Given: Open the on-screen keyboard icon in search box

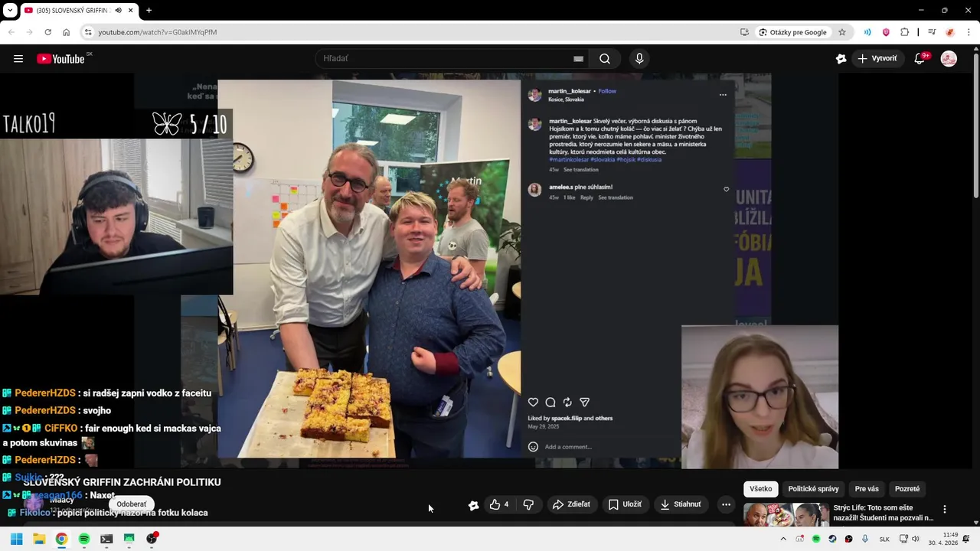Looking at the screenshot, I should coord(579,59).
